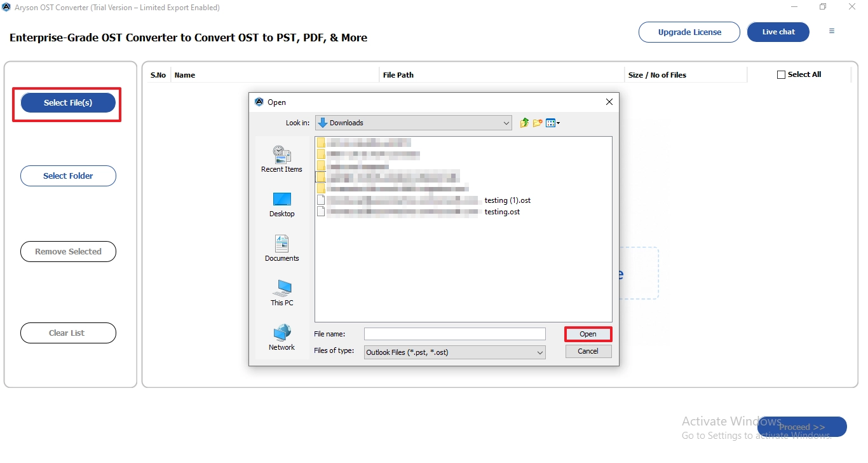Select the testing.ost file icon
868x463 pixels.
point(321,211)
